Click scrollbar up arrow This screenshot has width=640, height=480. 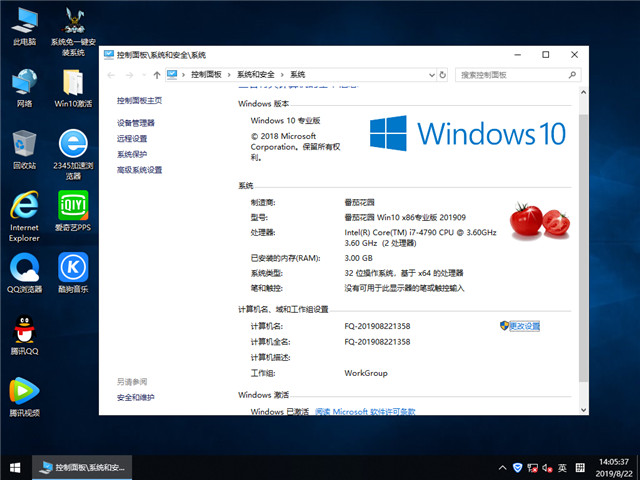pos(584,92)
